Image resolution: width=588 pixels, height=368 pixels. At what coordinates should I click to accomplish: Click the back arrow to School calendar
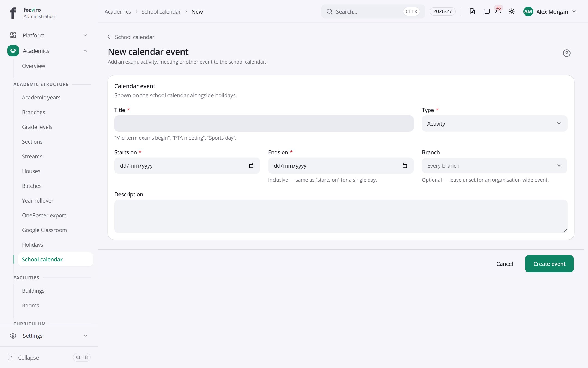pyautogui.click(x=109, y=37)
